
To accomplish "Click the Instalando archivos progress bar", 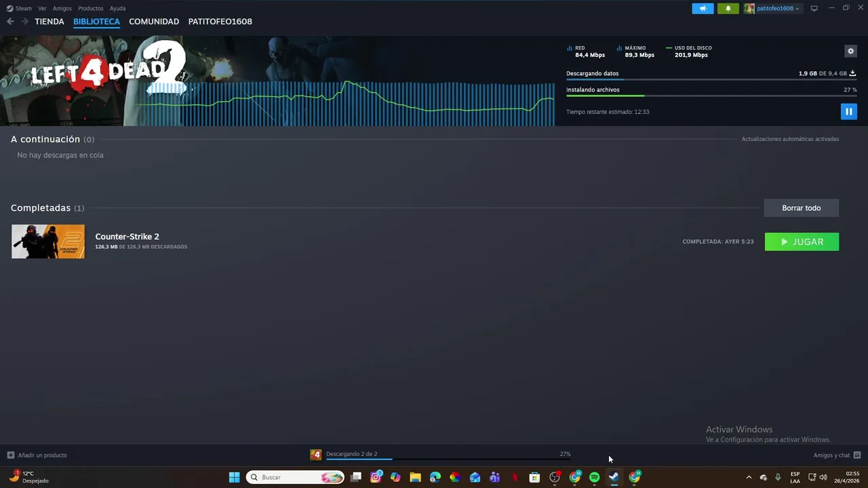I will (711, 96).
